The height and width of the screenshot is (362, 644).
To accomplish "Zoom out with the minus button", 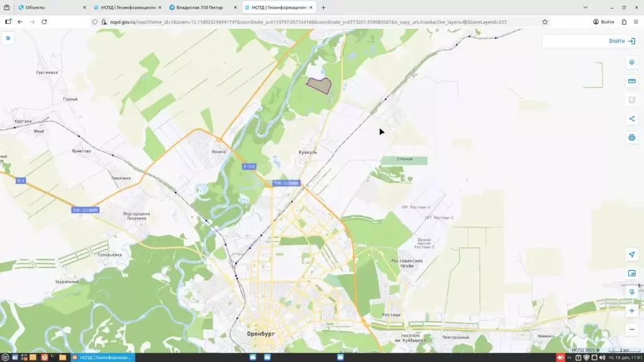I will pyautogui.click(x=631, y=329).
